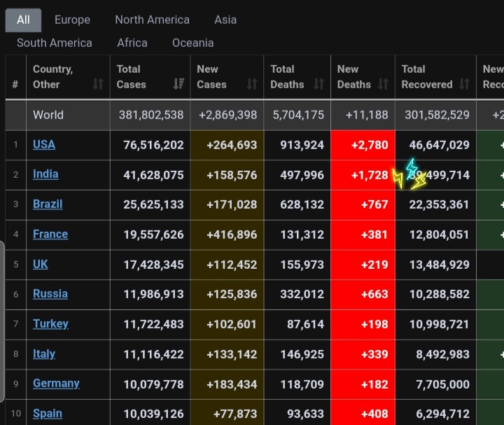Click World new cases +2,869,398
The width and height of the screenshot is (504, 425).
click(228, 115)
